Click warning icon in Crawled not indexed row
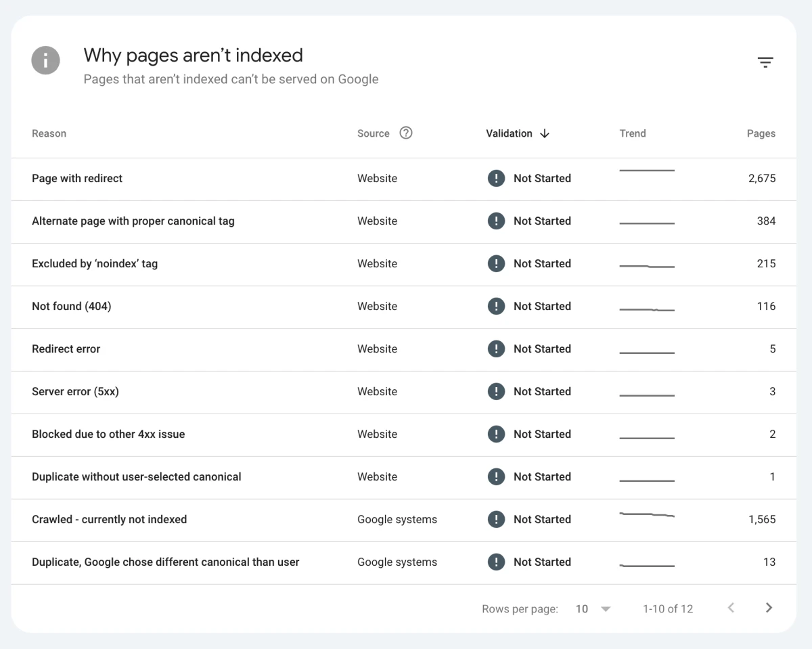Screen dimensions: 812x649 (x=496, y=519)
